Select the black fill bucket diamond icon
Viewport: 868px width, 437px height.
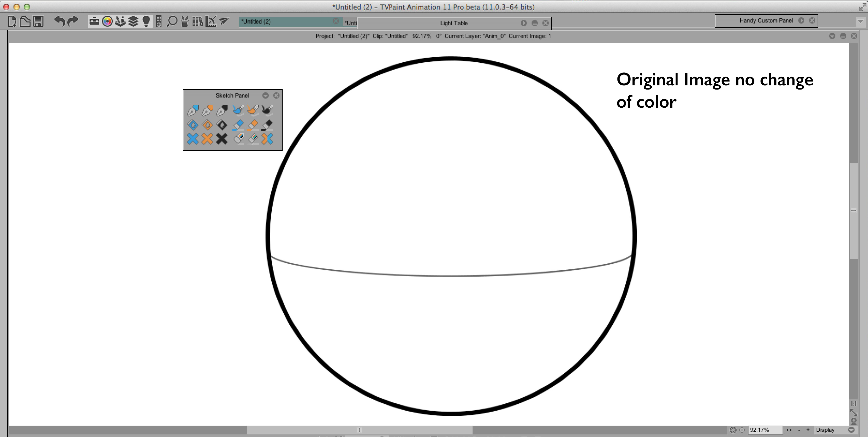[222, 125]
